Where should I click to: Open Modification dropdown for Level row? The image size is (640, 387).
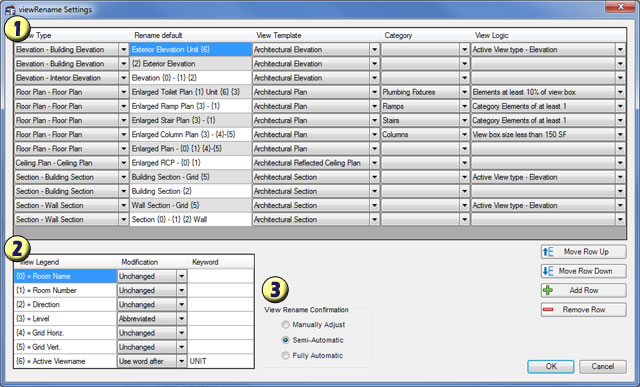coord(182,319)
